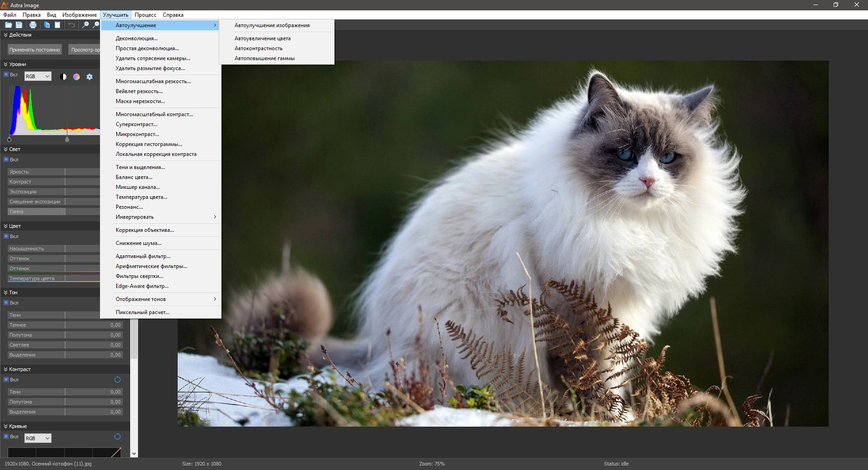Viewport: 868px width, 470px height.
Task: Select 'Автоконтрастность' submenu item
Action: click(x=277, y=48)
